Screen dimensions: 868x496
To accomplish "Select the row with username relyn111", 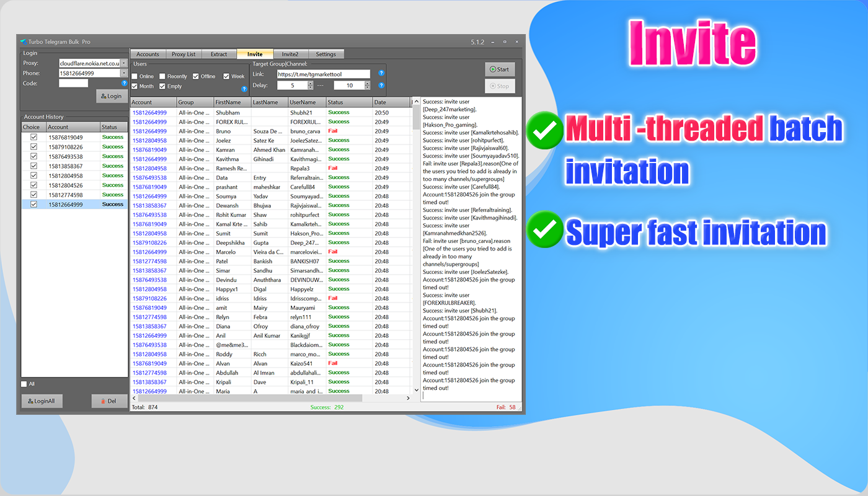I will [x=271, y=317].
